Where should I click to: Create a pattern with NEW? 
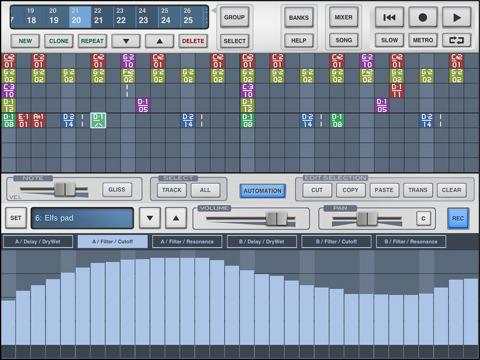point(25,41)
